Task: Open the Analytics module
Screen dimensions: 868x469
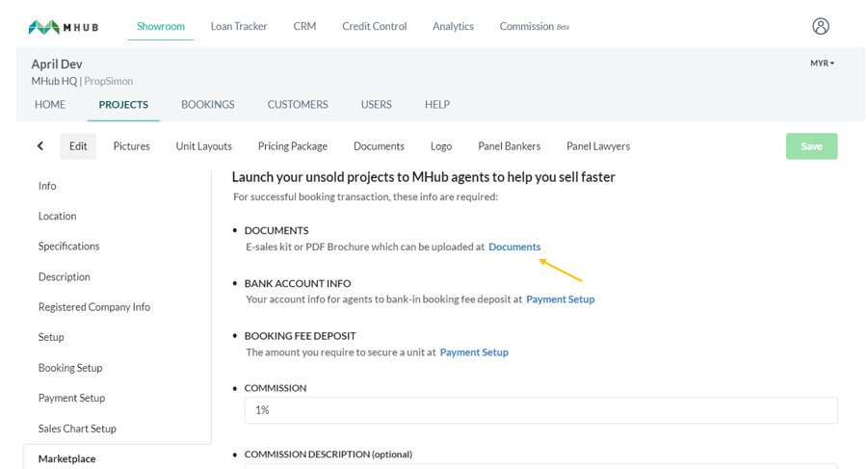Action: pos(453,27)
